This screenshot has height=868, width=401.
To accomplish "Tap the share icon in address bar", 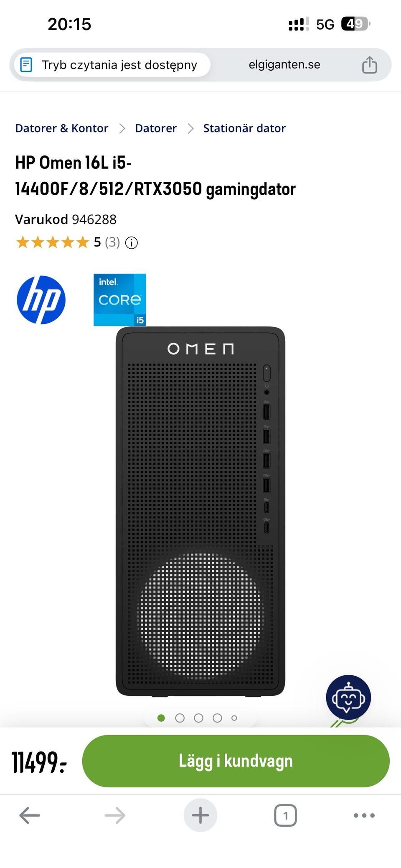I will [x=369, y=65].
